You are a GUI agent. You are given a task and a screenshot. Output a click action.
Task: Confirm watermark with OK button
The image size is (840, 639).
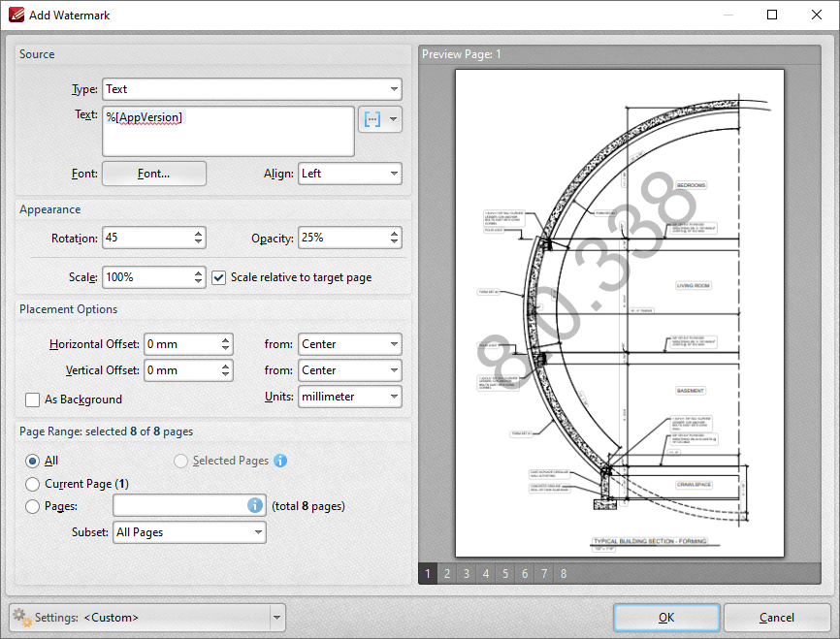click(666, 618)
